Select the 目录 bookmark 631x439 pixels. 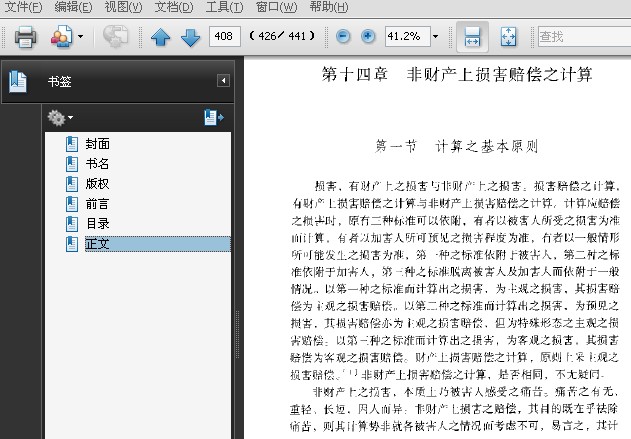click(98, 224)
